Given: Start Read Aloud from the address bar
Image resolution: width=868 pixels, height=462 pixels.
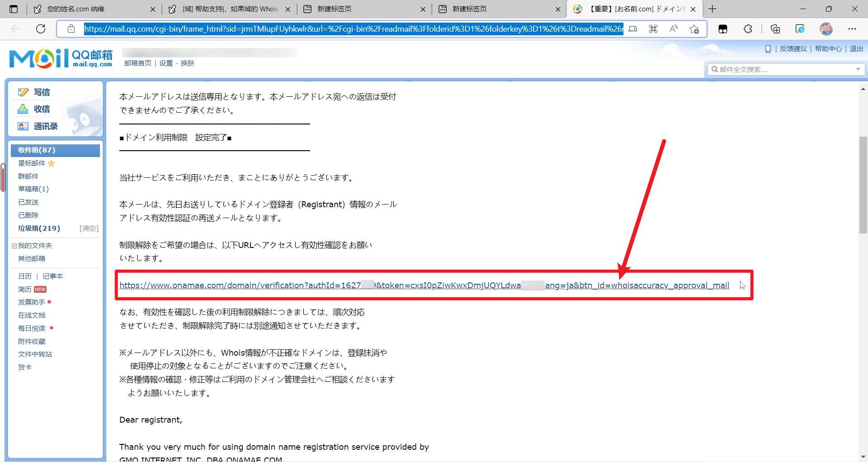Looking at the screenshot, I should click(673, 29).
